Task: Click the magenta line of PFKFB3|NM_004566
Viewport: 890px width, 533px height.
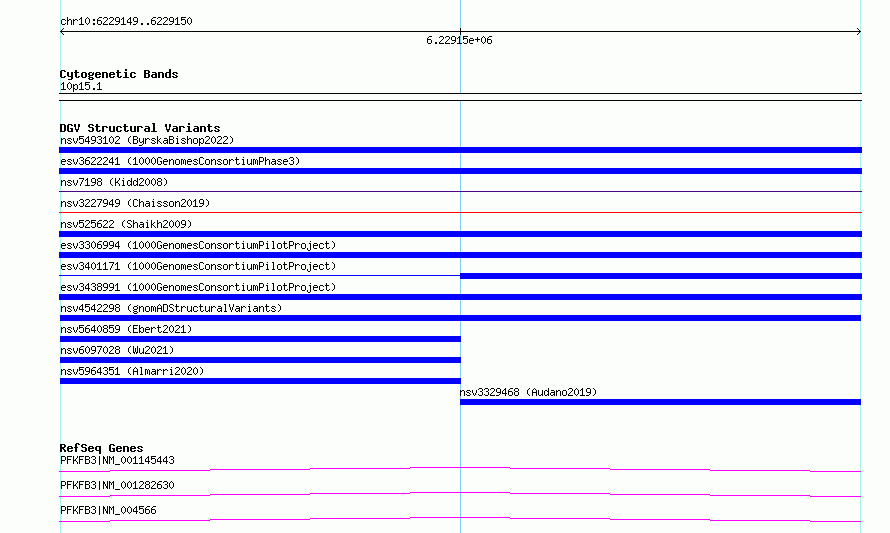Action: pyautogui.click(x=460, y=519)
